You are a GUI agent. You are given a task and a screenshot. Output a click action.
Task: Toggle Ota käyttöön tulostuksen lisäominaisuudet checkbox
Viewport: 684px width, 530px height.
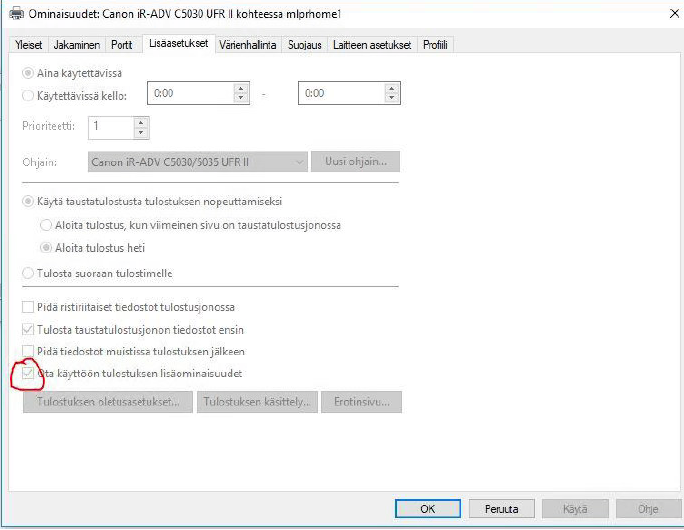[29, 374]
